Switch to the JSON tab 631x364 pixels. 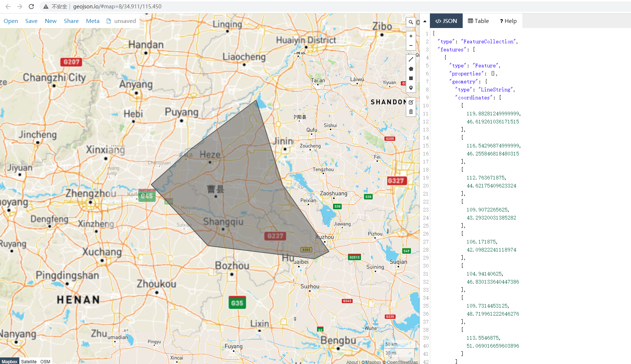tap(446, 21)
